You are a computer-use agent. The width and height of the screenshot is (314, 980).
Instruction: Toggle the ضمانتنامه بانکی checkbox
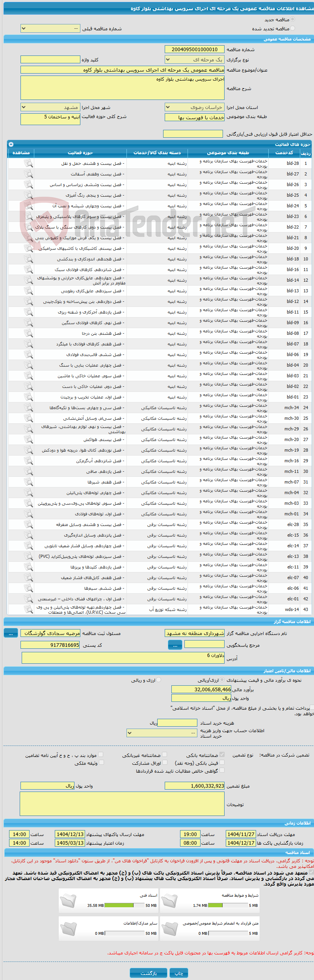(222, 755)
